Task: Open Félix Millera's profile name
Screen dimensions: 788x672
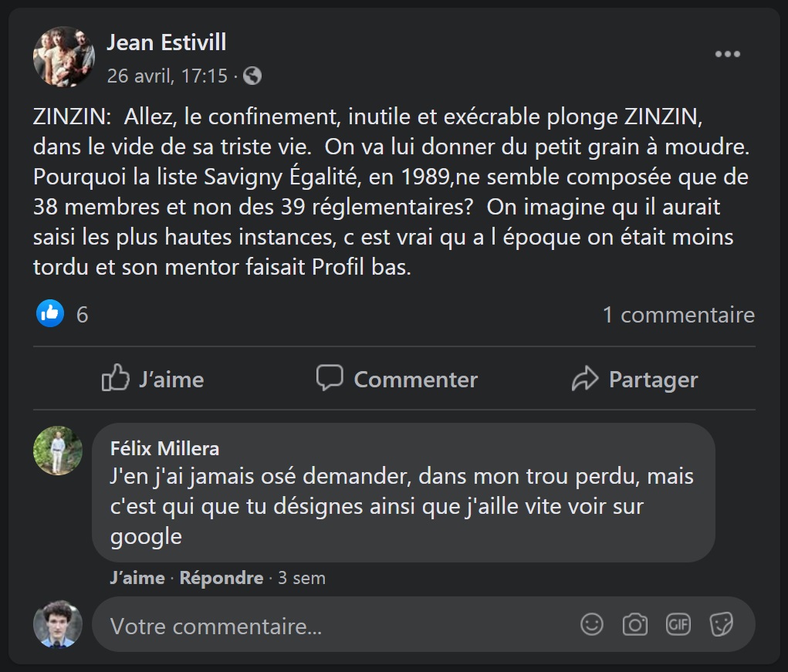Action: [x=164, y=448]
